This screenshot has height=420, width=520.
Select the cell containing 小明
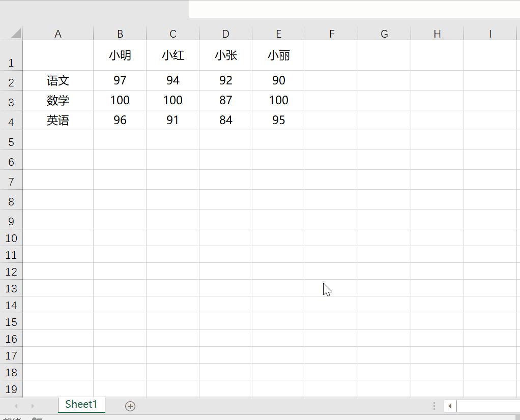tap(120, 55)
